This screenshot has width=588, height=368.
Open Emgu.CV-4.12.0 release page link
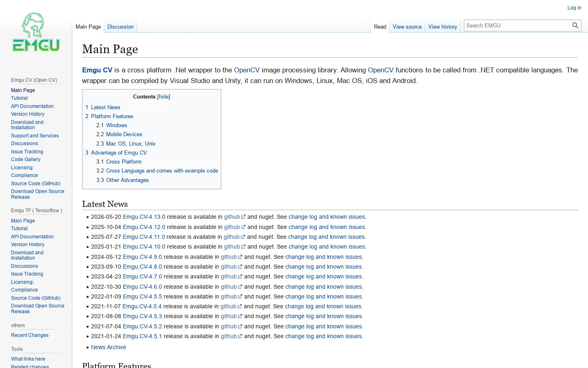click(x=144, y=227)
